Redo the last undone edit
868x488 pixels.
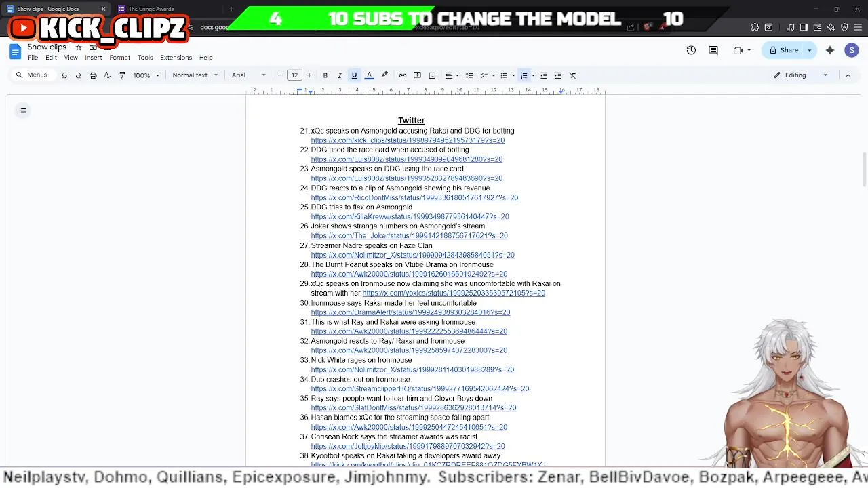[78, 75]
